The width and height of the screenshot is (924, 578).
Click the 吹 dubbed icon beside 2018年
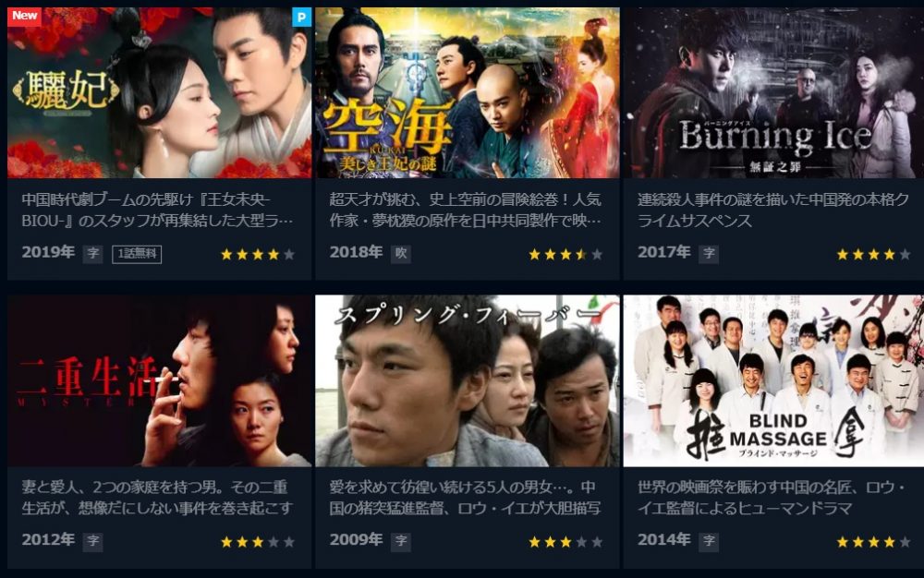(x=401, y=254)
